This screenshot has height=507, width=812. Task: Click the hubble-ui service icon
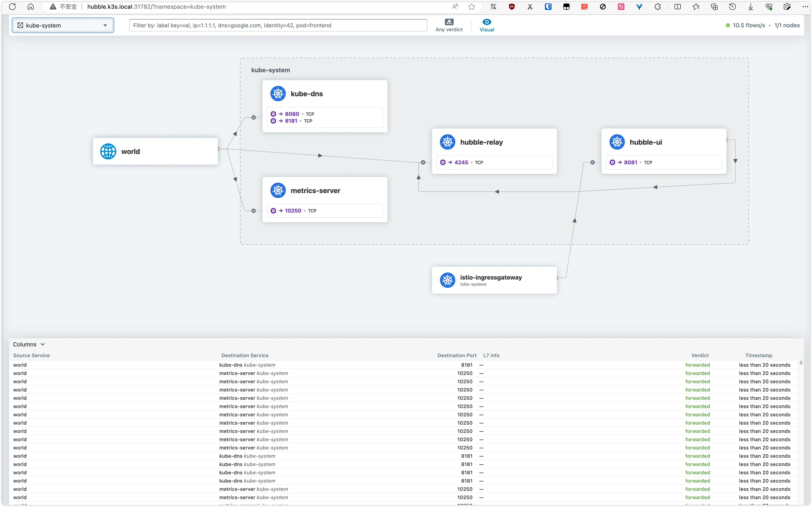tap(617, 142)
